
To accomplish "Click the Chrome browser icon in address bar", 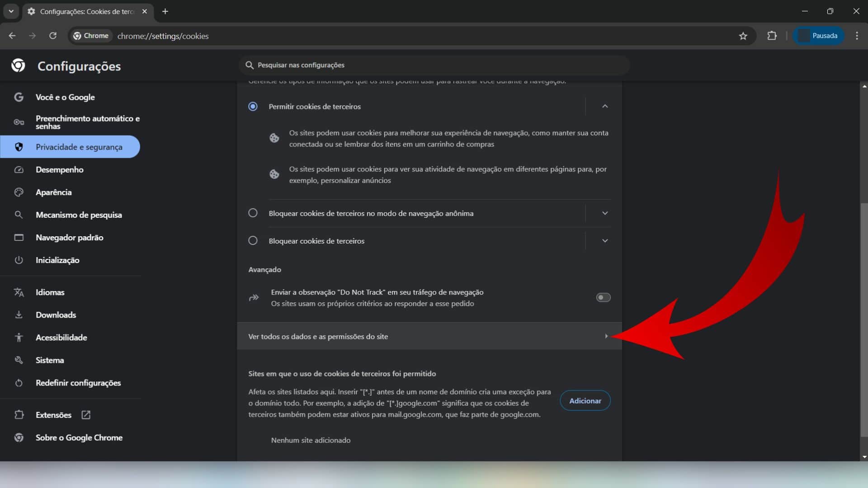I will point(76,36).
